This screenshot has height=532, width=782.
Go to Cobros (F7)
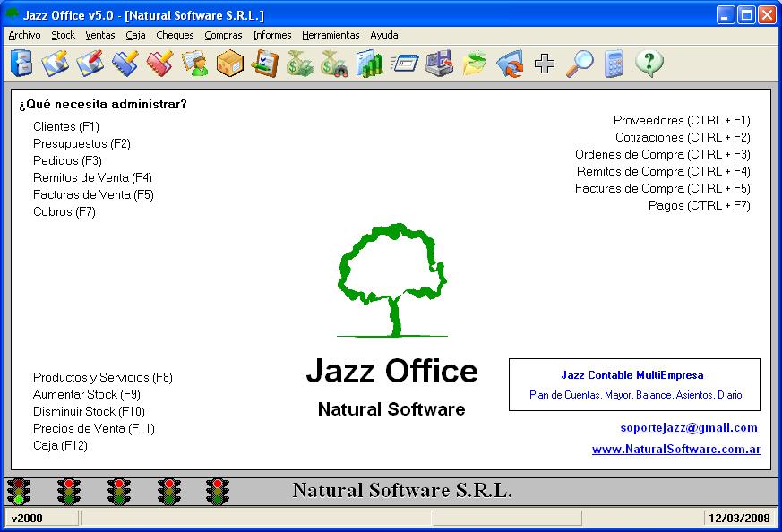64,211
